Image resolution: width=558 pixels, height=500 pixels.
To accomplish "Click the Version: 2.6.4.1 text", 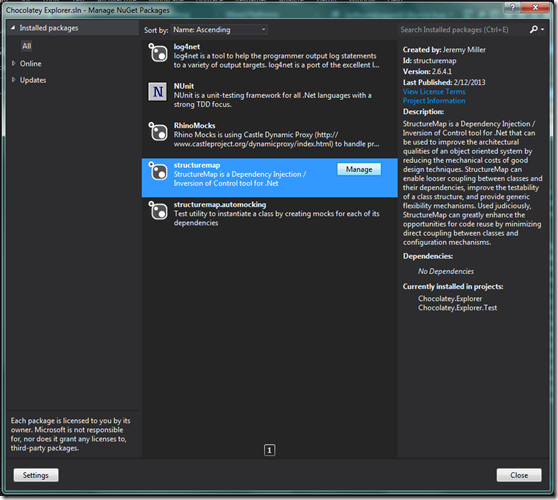I will tap(427, 72).
